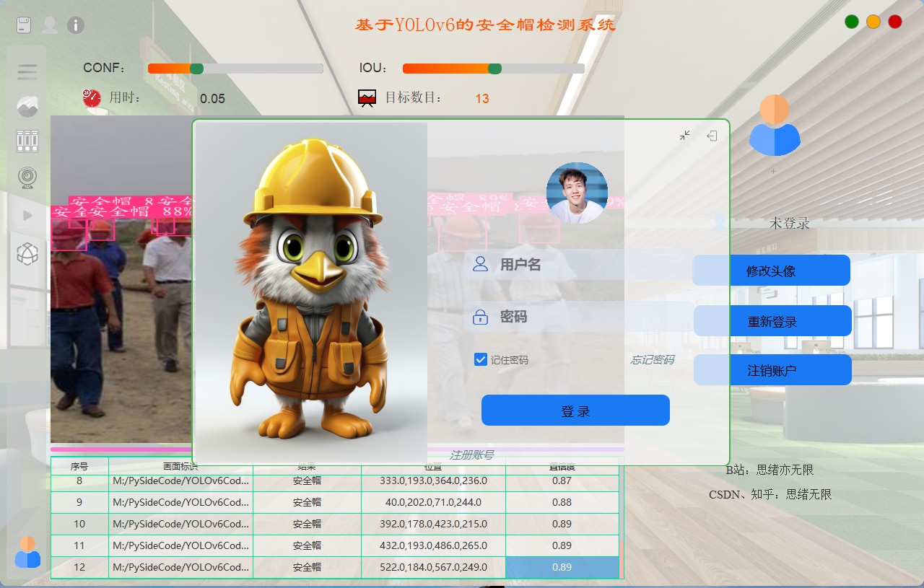Focus the 用户名 input field
The image size is (924, 588).
580,265
